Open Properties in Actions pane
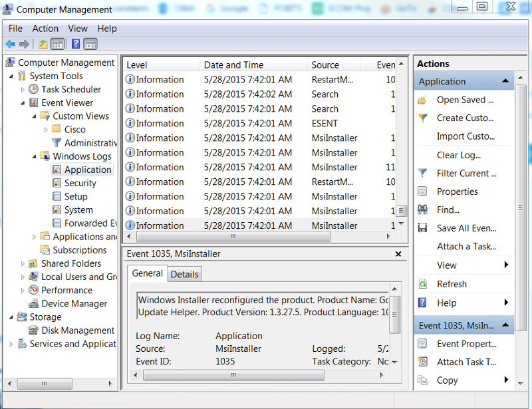 point(457,192)
